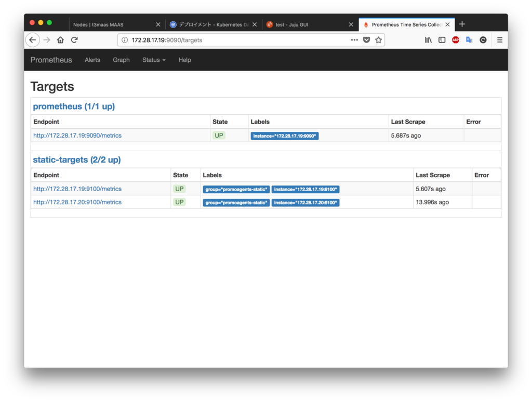Open http://172.28.17.19:9090/metrics endpoint link
532x402 pixels.
pyautogui.click(x=77, y=136)
